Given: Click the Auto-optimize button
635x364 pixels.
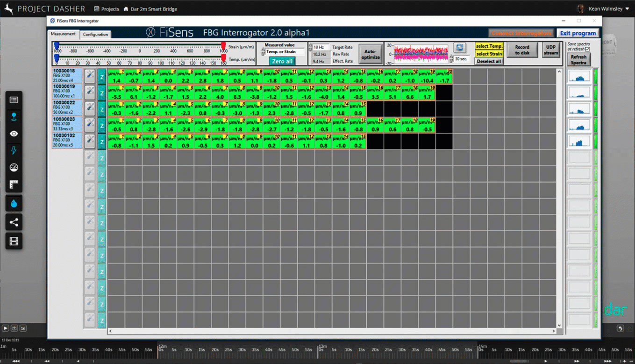Looking at the screenshot, I should tap(370, 53).
